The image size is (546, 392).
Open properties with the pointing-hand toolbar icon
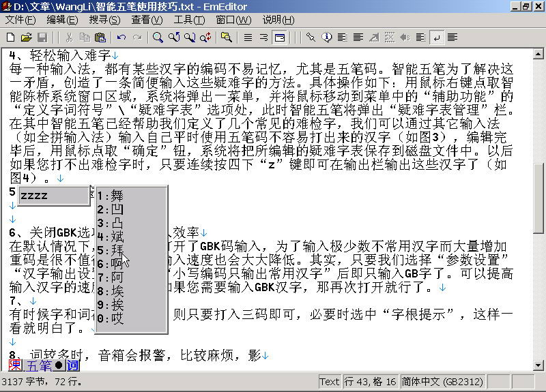(311, 37)
